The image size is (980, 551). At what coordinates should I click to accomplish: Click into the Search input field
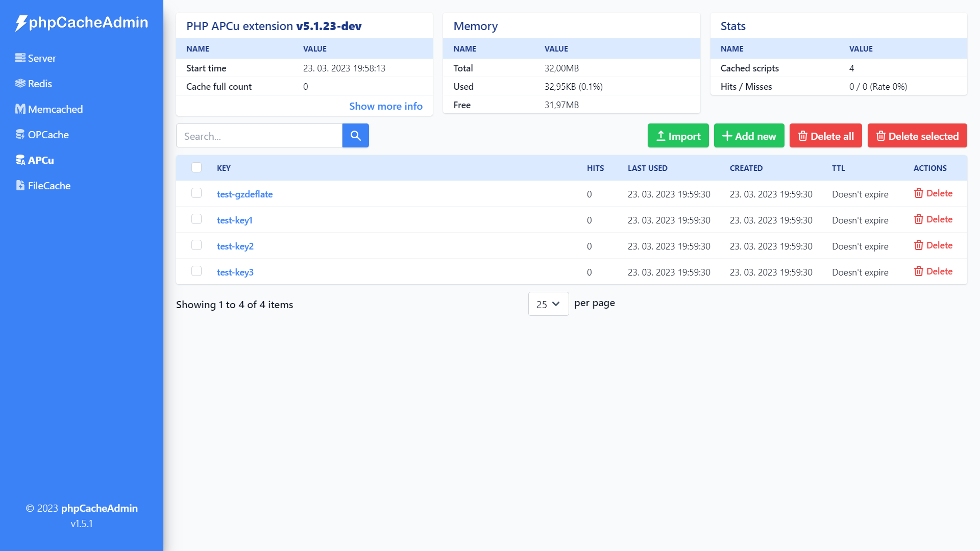click(259, 136)
